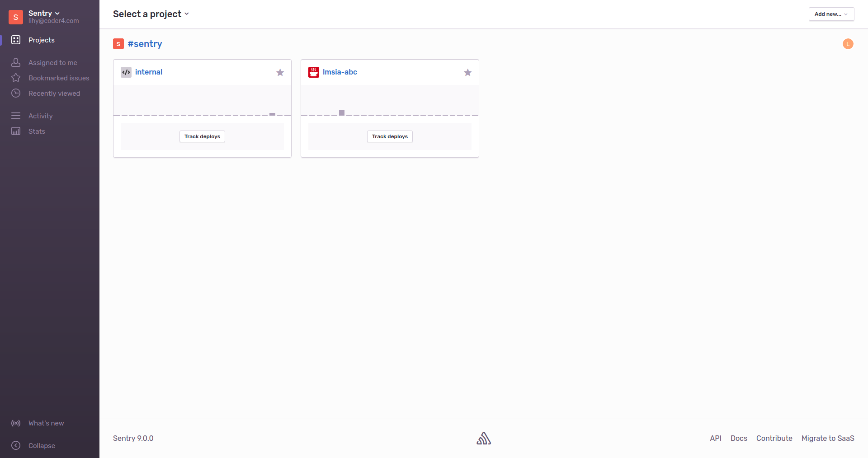
Task: Open What's new broadcasts
Action: tap(46, 423)
